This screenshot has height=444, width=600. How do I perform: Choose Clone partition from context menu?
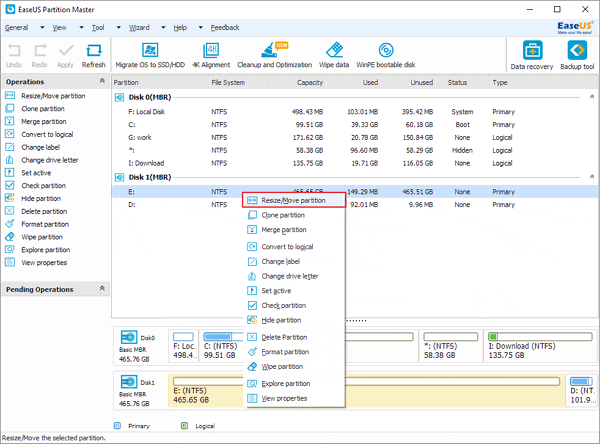tap(294, 215)
